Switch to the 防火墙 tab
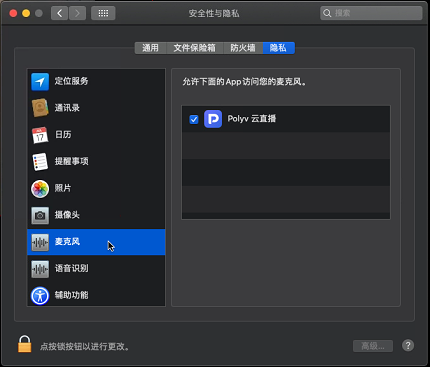The image size is (431, 369). tap(243, 48)
